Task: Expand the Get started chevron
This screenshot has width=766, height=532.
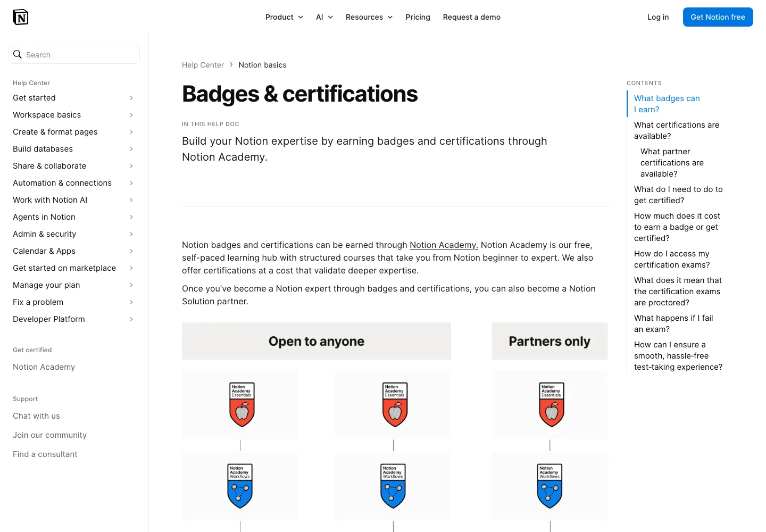Action: coord(131,98)
